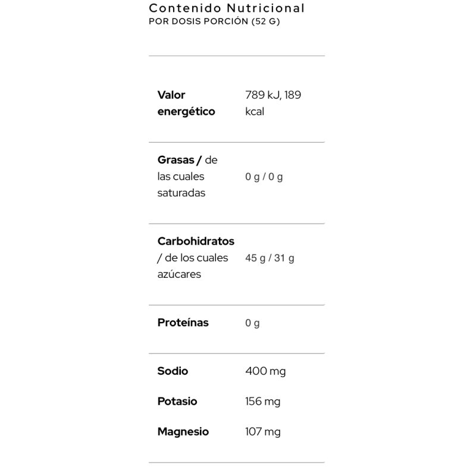Click the azúcares text
The image size is (476, 476).
(179, 274)
